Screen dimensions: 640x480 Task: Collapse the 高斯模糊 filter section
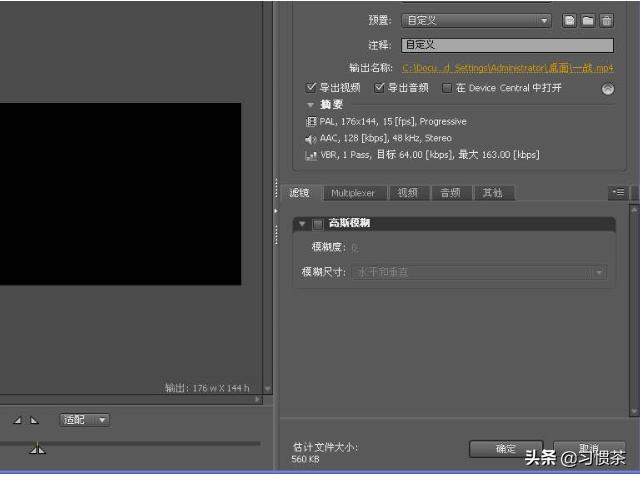302,224
